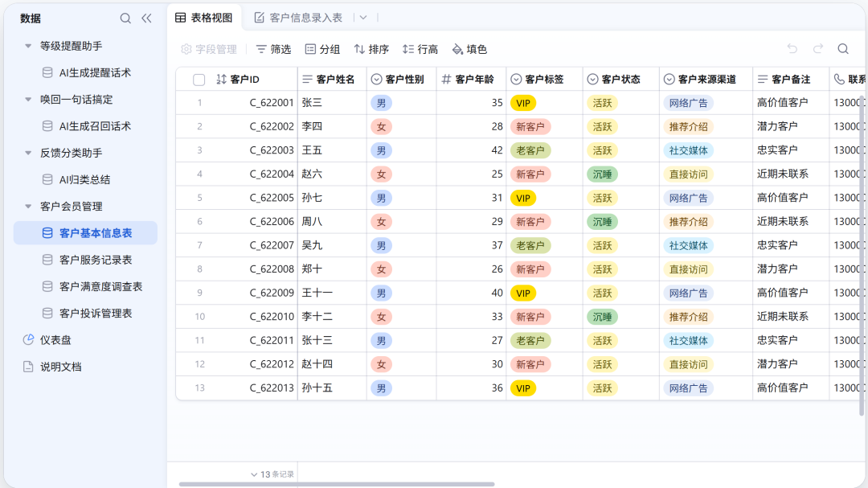Click the 客户性别 column header
The height and width of the screenshot is (488, 868).
[x=401, y=80]
